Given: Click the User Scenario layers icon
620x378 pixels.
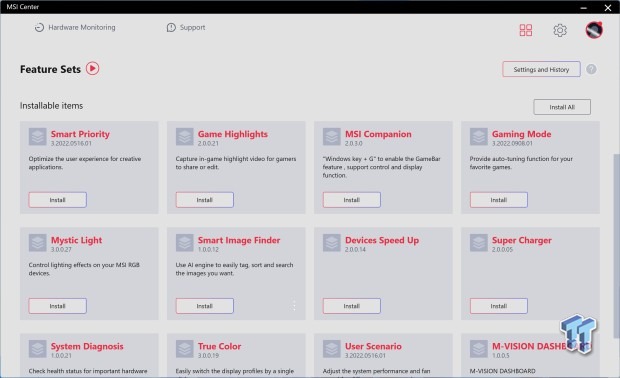Looking at the screenshot, I should 331,349.
